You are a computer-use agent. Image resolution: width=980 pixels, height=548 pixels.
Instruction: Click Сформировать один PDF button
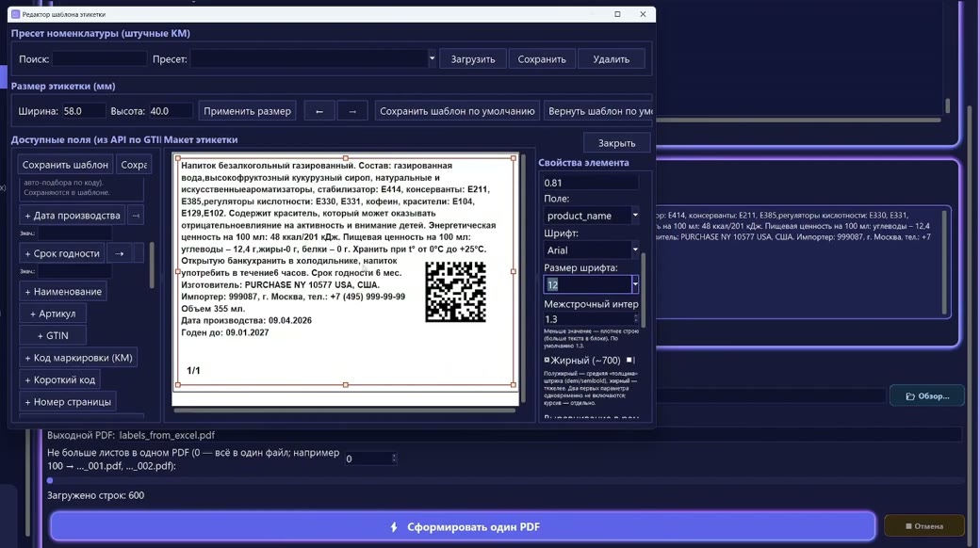pyautogui.click(x=463, y=526)
